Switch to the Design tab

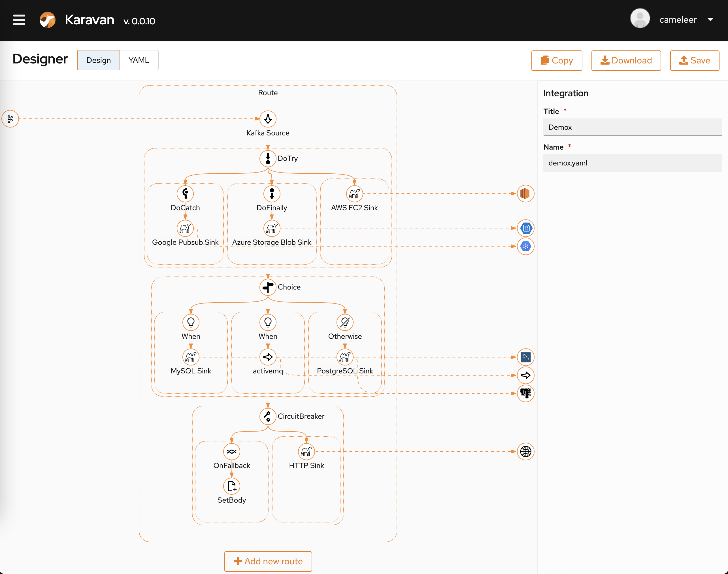(98, 60)
